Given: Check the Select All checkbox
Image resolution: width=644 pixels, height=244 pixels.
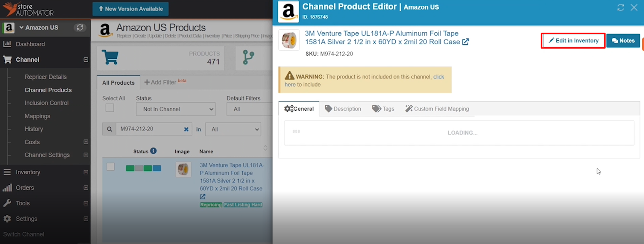Looking at the screenshot, I should [109, 108].
